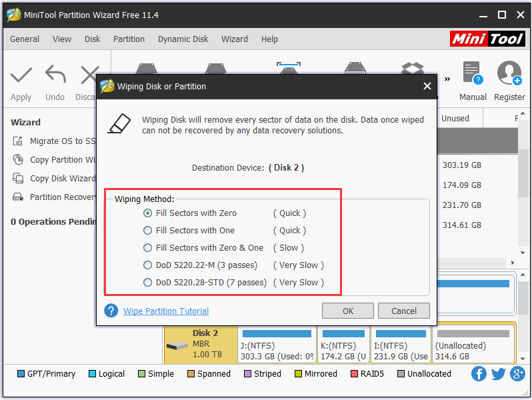The width and height of the screenshot is (532, 400).
Task: Open the View menu
Action: 62,39
